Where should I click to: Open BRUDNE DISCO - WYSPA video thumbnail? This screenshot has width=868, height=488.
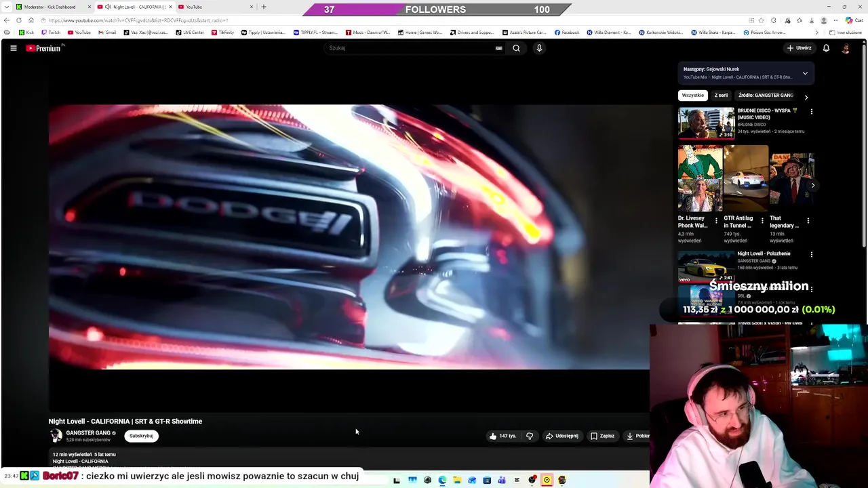pos(706,123)
